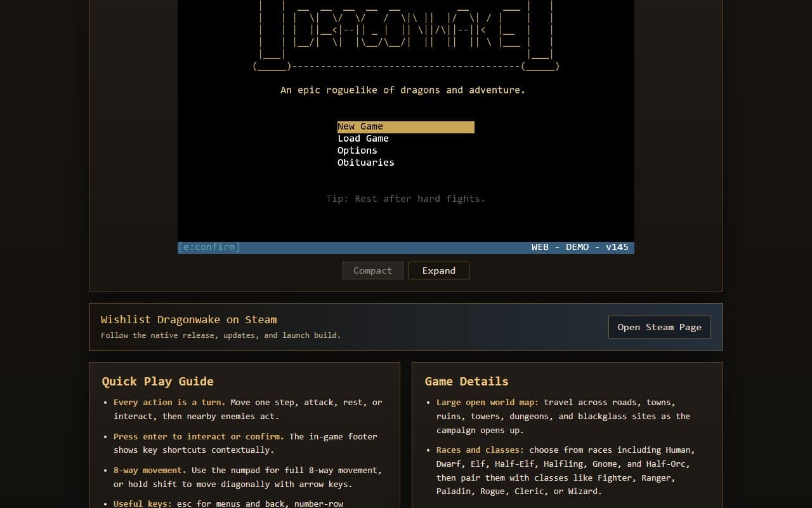
Task: Click the Wishlist Dragonwake on Steam heading
Action: click(x=188, y=319)
